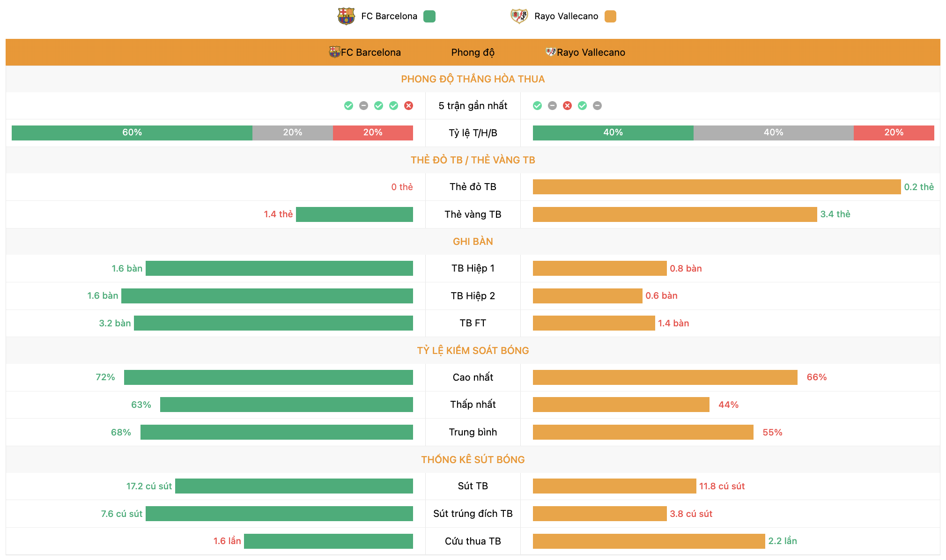Screen dimensions: 946x560
Task: Click Barcelona's '3.2 bàn' full-time value
Action: (x=115, y=323)
